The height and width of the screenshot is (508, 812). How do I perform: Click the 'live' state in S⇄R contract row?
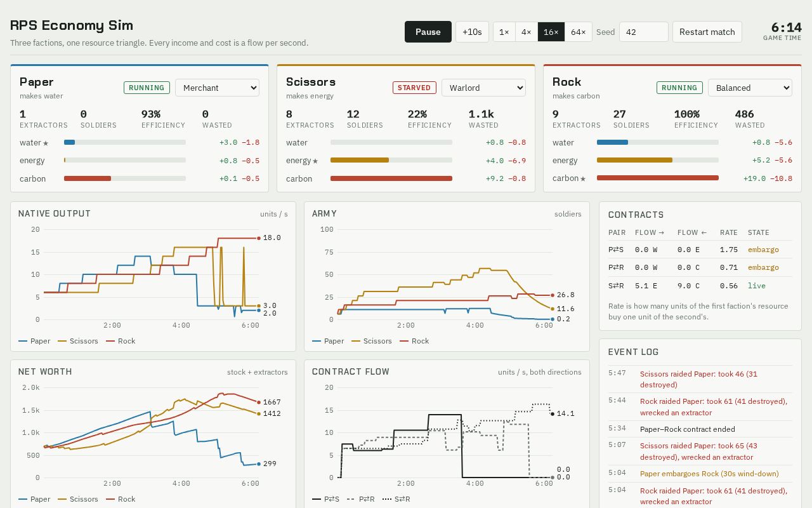coord(757,286)
